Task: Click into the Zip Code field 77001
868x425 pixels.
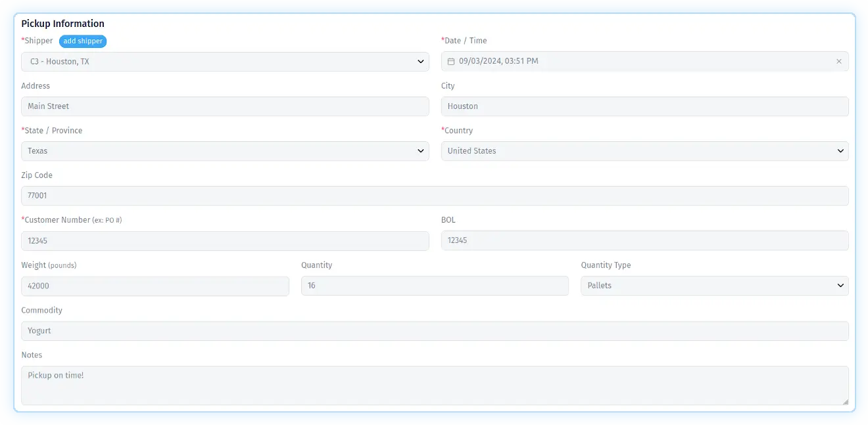Action: 434,196
